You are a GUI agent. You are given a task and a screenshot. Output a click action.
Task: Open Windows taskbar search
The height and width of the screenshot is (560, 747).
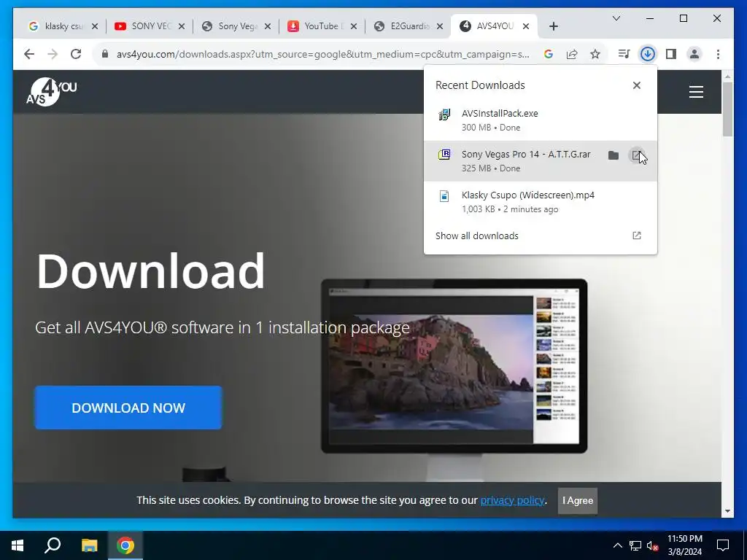point(53,545)
